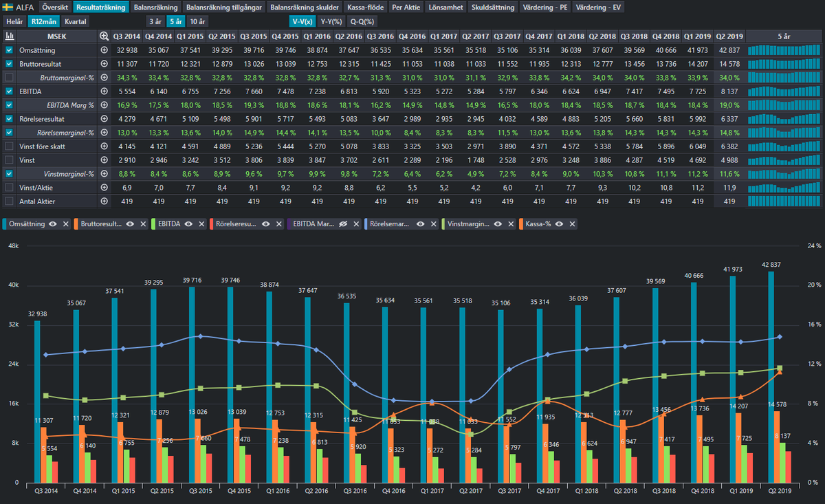The width and height of the screenshot is (825, 504).
Task: Click the Q3 2014 column header
Action: 127,36
